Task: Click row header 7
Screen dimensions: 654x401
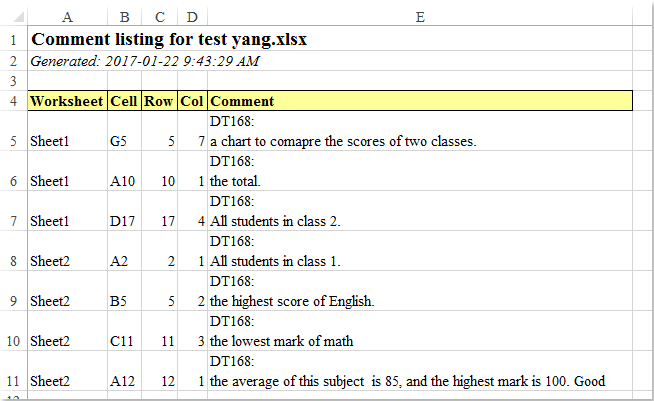Action: [x=13, y=221]
